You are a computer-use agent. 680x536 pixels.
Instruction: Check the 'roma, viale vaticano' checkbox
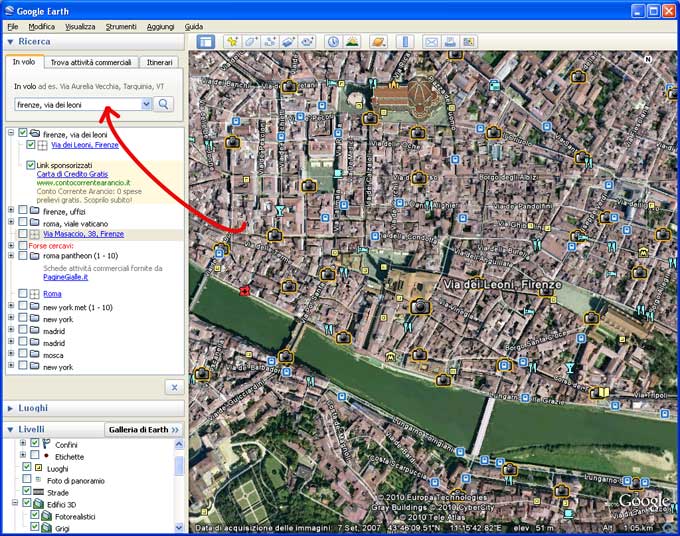[23, 222]
